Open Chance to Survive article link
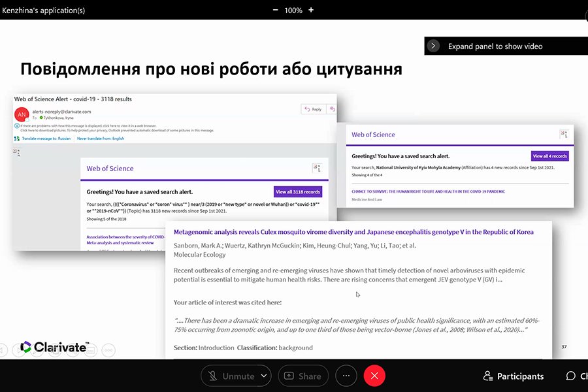 [428, 191]
